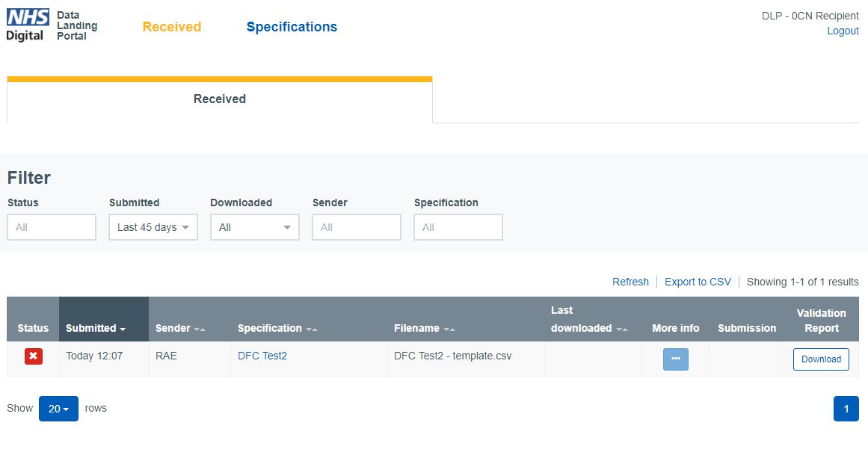Screen dimensions: 868x461
Task: Open the Specifications navigation menu
Action: (x=292, y=27)
